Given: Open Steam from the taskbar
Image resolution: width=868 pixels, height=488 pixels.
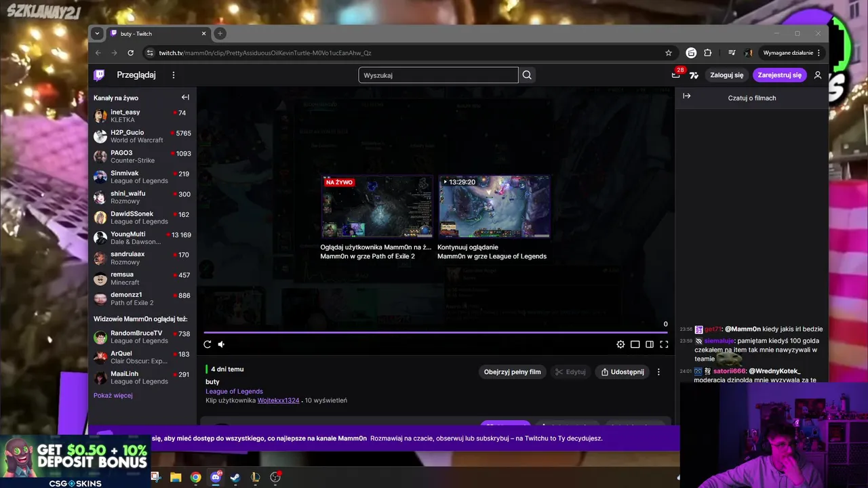Looking at the screenshot, I should 235,477.
